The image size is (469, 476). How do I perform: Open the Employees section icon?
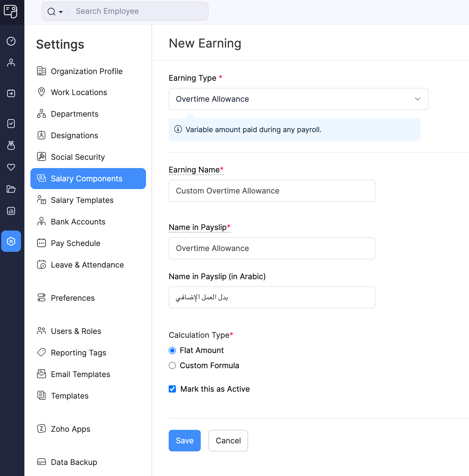click(x=11, y=62)
